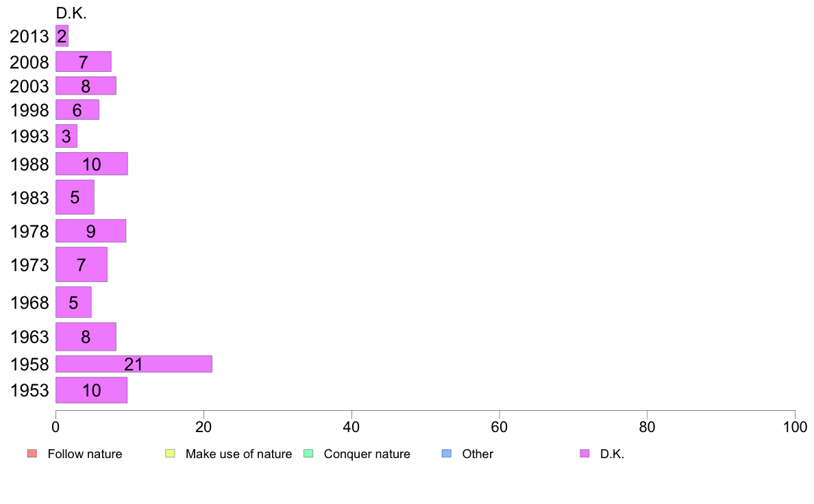Click the 1998 bar showing 6

pyautogui.click(x=77, y=110)
